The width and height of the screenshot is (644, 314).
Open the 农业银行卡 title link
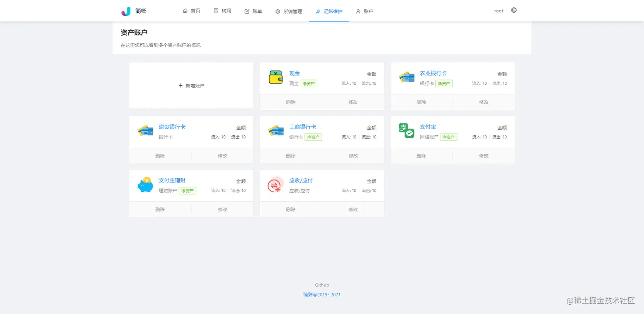coord(433,73)
